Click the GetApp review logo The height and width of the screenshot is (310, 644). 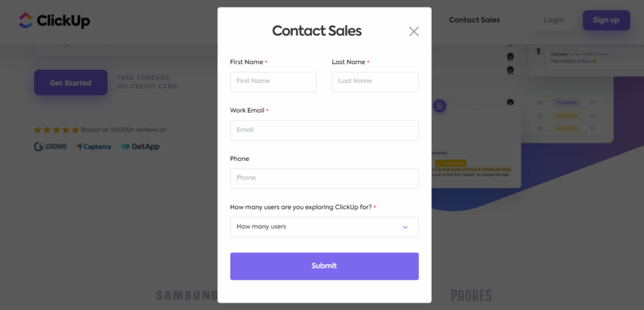coord(140,147)
